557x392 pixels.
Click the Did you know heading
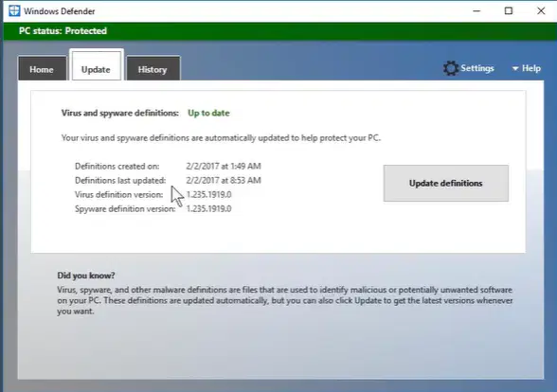pyautogui.click(x=86, y=276)
